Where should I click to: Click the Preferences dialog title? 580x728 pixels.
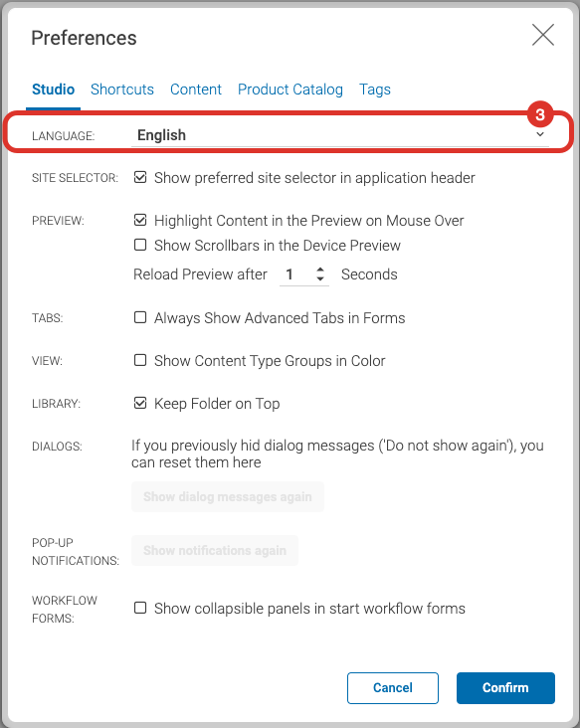pyautogui.click(x=84, y=38)
